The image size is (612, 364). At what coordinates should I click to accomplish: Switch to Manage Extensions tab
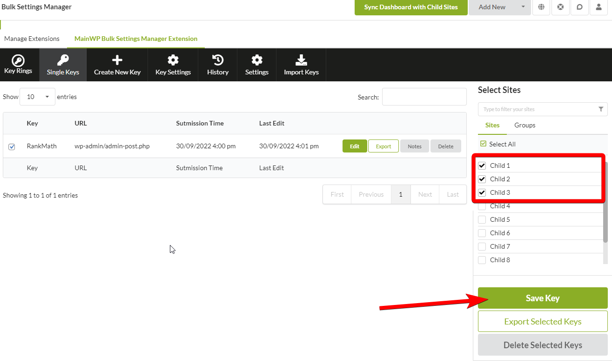(32, 39)
